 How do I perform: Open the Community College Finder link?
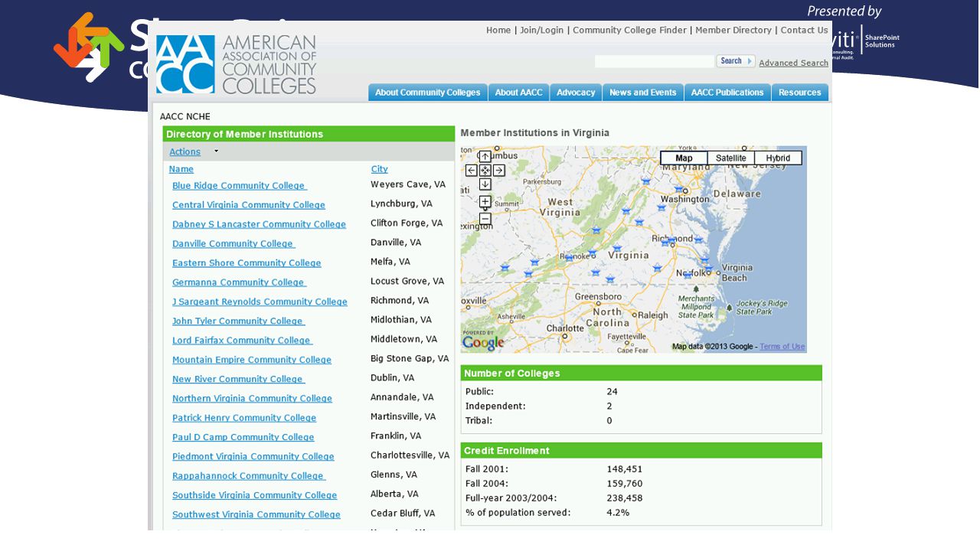[629, 31]
